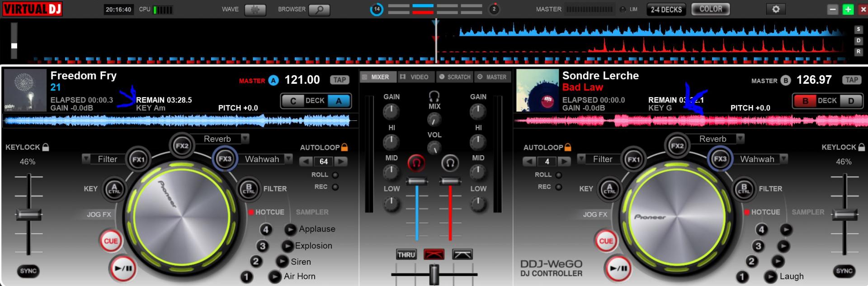868x286 pixels.
Task: Trigger the Applause sampler play button
Action: pyautogui.click(x=290, y=229)
